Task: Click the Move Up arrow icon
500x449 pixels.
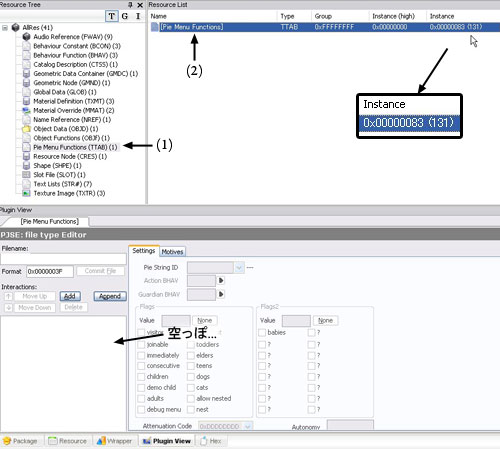Action: (9, 296)
